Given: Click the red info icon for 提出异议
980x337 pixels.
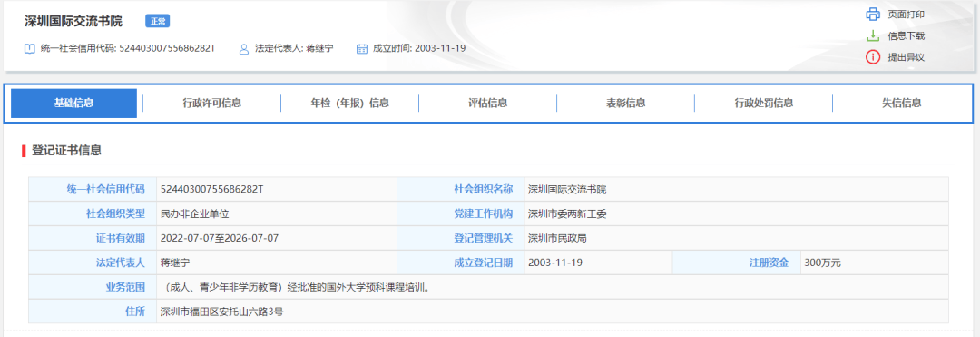Looking at the screenshot, I should pyautogui.click(x=873, y=57).
